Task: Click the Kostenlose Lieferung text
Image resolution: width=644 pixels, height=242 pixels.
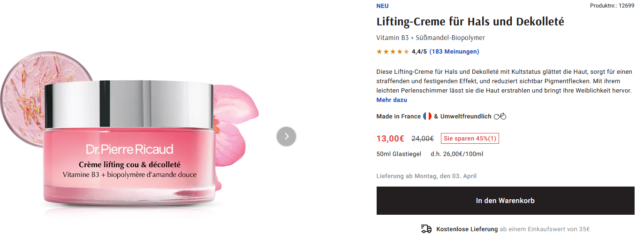Action: (x=467, y=229)
